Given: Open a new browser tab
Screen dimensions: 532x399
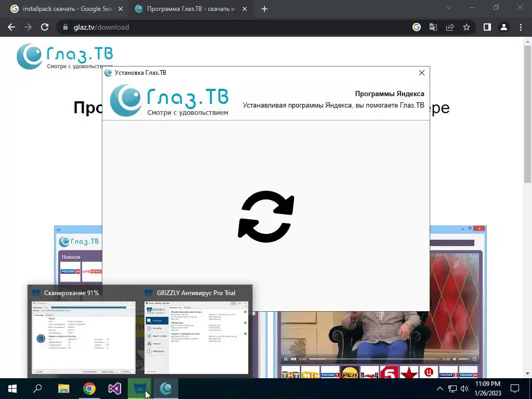Looking at the screenshot, I should click(x=264, y=9).
